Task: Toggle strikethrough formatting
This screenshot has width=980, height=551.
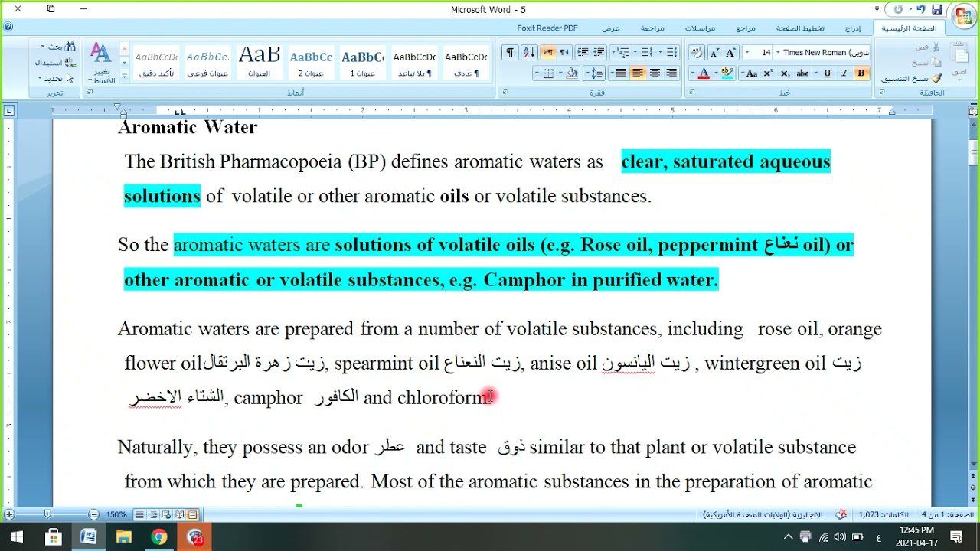Action: [x=802, y=73]
